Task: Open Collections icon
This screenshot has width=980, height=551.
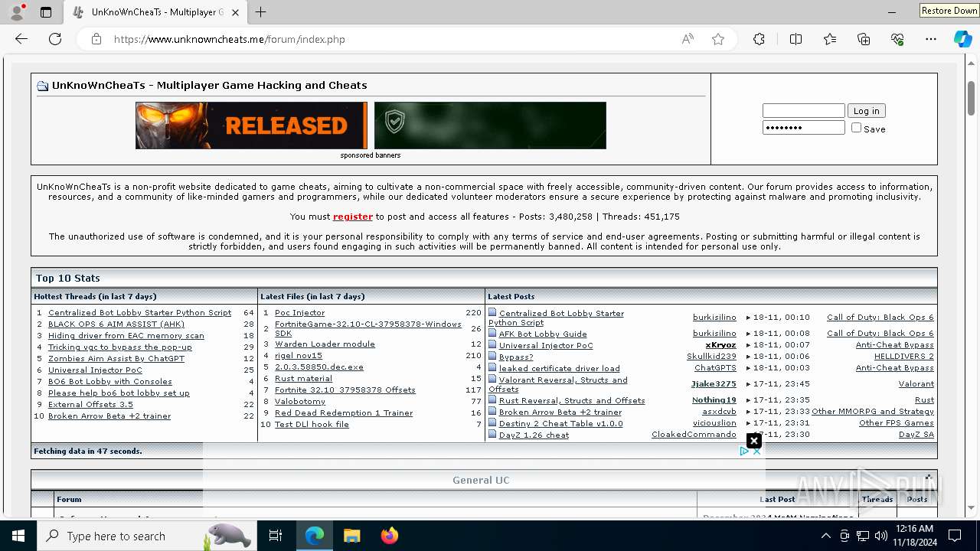Action: click(x=864, y=39)
